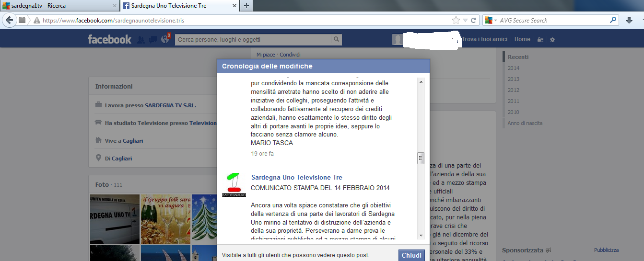This screenshot has height=261, width=644.
Task: Click the Sardegna Uno logo avatar in the dialog
Action: pyautogui.click(x=234, y=184)
